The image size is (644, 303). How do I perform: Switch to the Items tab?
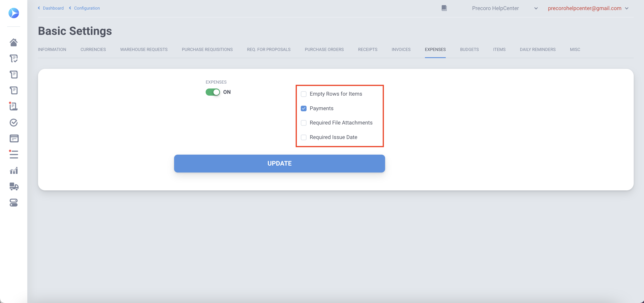[x=499, y=49]
